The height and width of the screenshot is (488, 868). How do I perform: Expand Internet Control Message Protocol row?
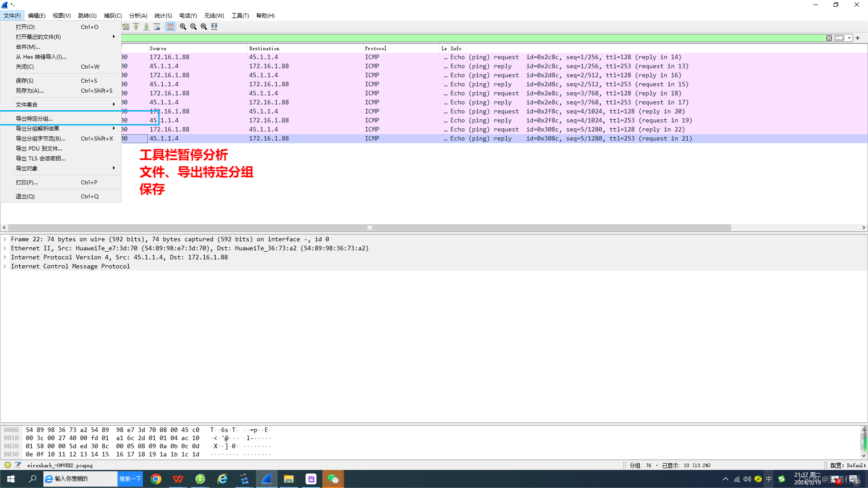coord(5,266)
